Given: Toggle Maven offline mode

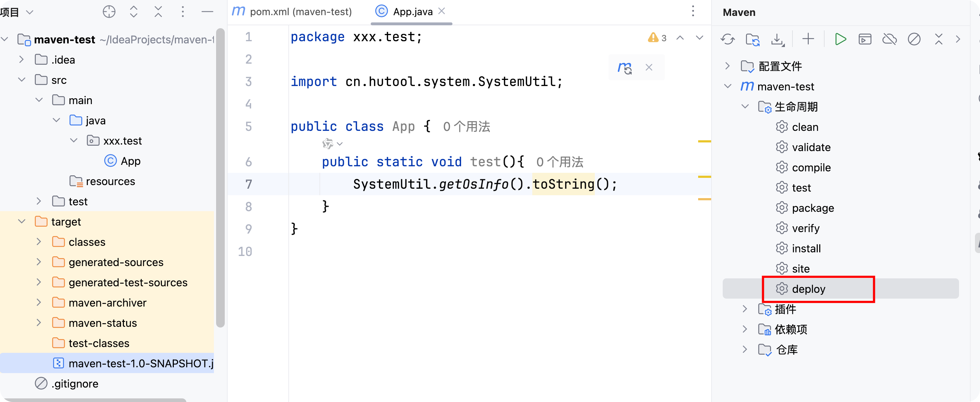Looking at the screenshot, I should 889,39.
